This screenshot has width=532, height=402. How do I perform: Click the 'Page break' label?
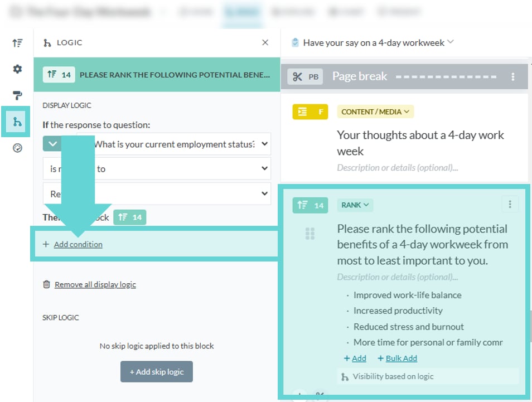tap(359, 76)
